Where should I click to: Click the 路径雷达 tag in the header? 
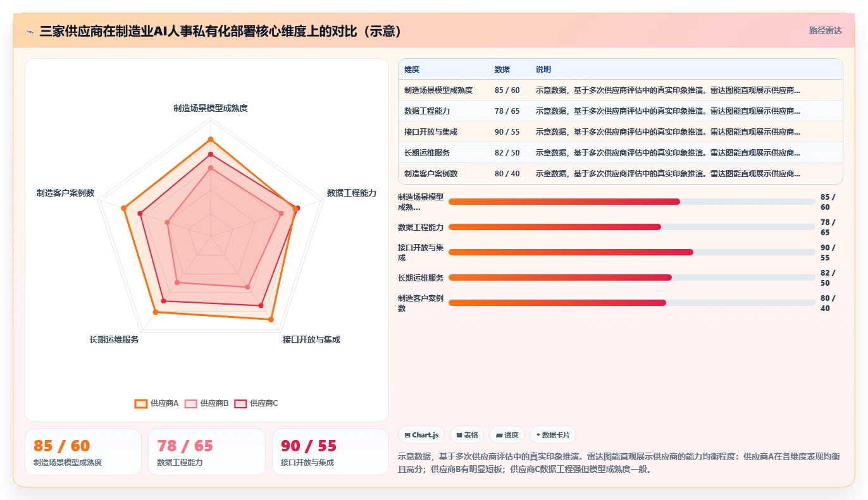point(825,30)
